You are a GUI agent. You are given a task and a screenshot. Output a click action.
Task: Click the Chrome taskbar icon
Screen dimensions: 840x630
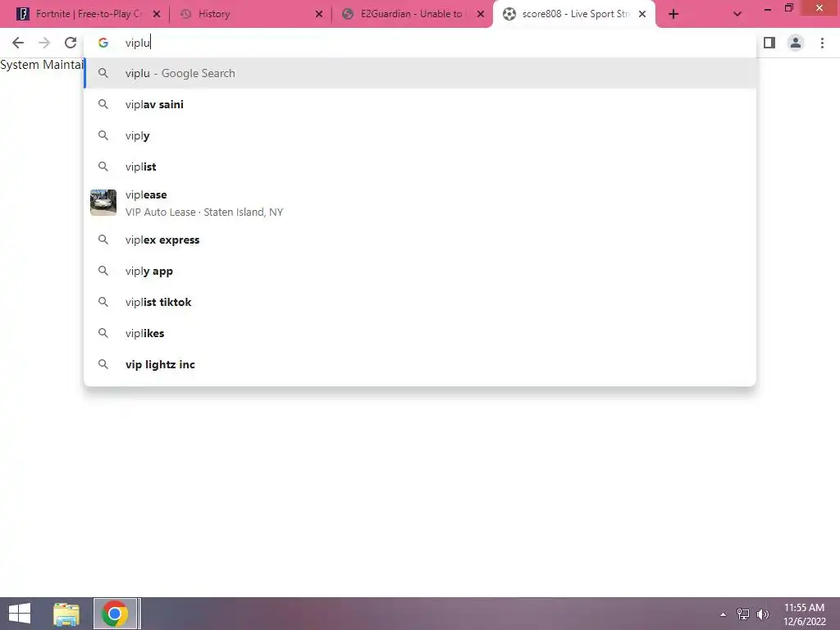tap(115, 614)
